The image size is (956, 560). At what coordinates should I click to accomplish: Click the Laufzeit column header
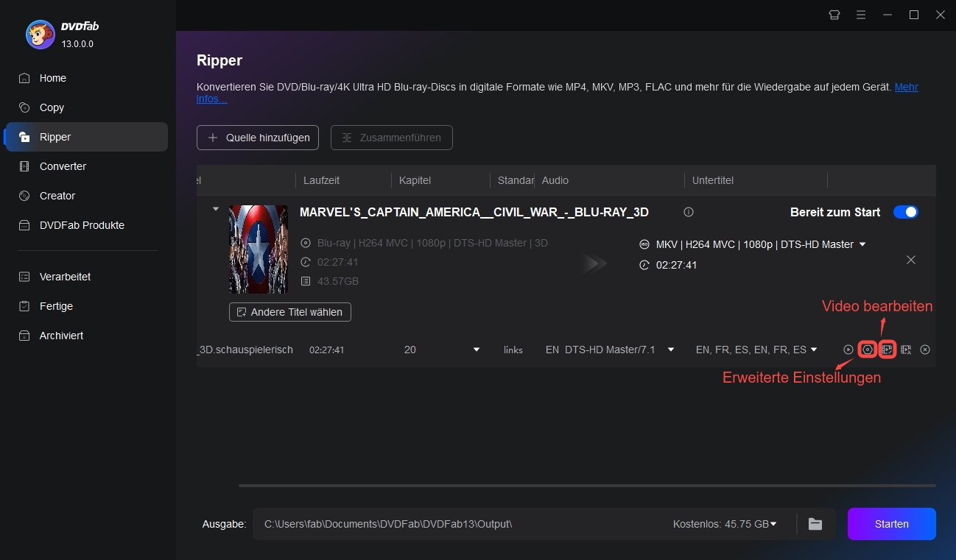click(x=321, y=180)
